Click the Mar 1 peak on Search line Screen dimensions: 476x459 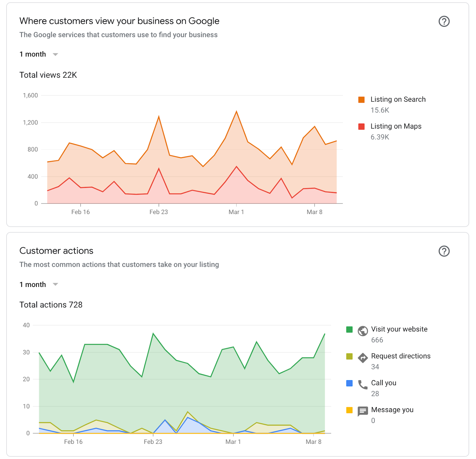(237, 112)
